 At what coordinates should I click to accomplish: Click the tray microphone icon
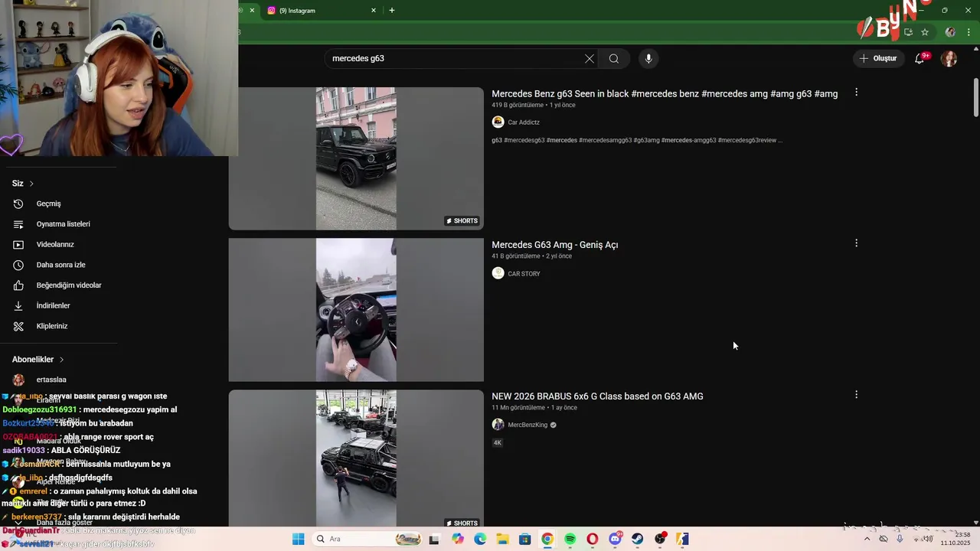pyautogui.click(x=900, y=539)
